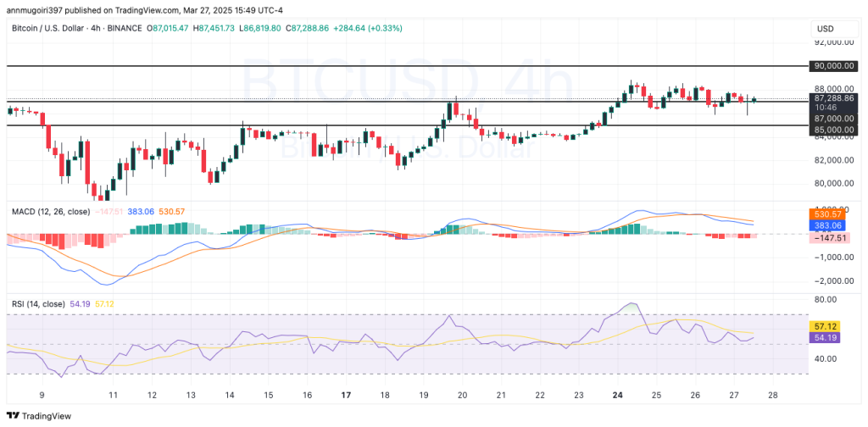Click the pink -147.51 histogram axis label

(x=830, y=239)
